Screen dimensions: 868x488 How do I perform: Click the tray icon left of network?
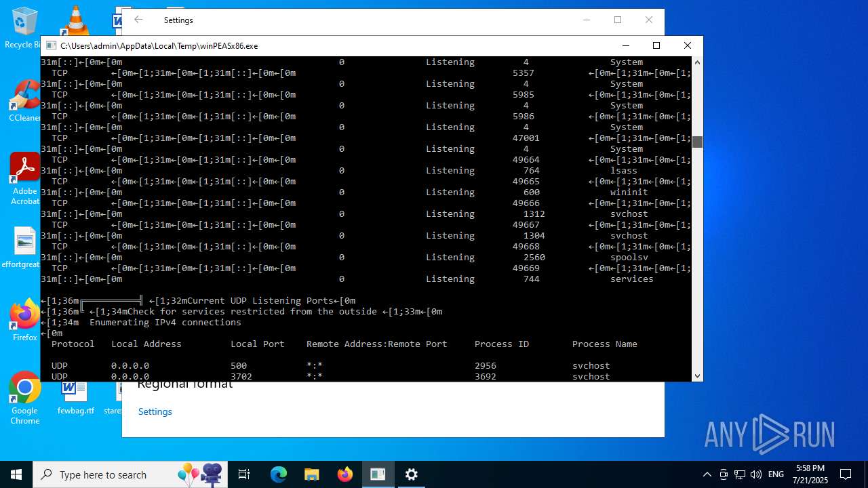point(724,474)
